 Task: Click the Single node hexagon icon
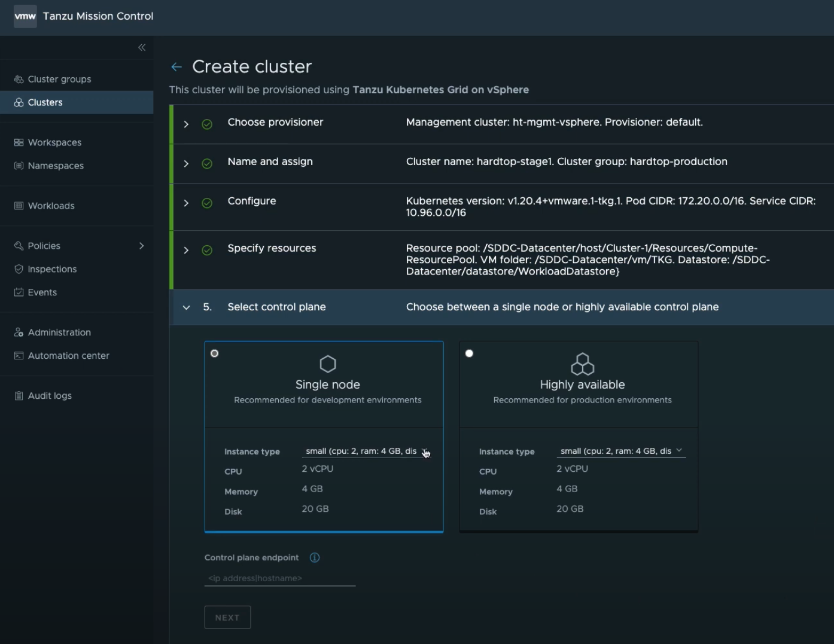pos(328,364)
